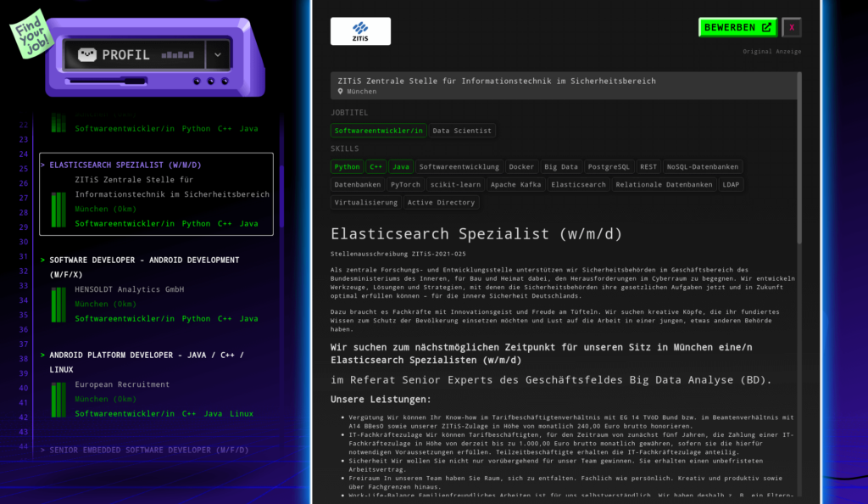Select the PyTorch skill tag
Image resolution: width=868 pixels, height=504 pixels.
pos(405,184)
